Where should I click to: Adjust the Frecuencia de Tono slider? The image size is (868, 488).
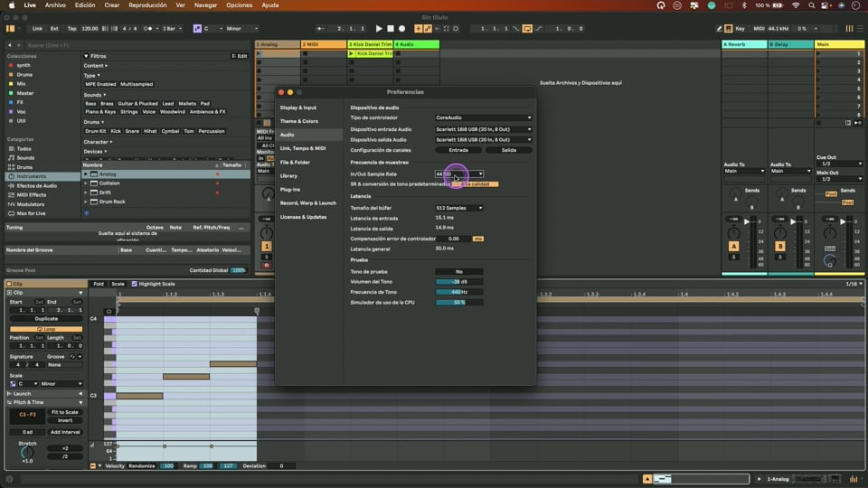(x=459, y=292)
